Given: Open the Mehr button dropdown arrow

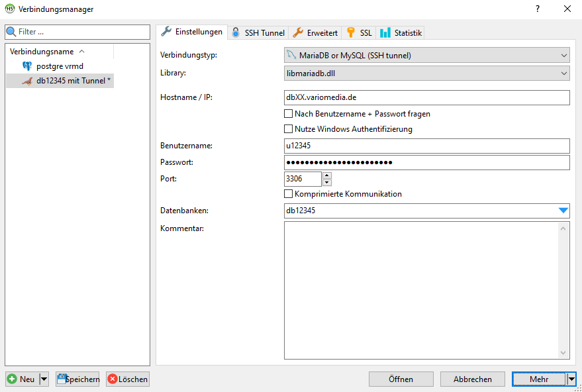Looking at the screenshot, I should pyautogui.click(x=571, y=379).
